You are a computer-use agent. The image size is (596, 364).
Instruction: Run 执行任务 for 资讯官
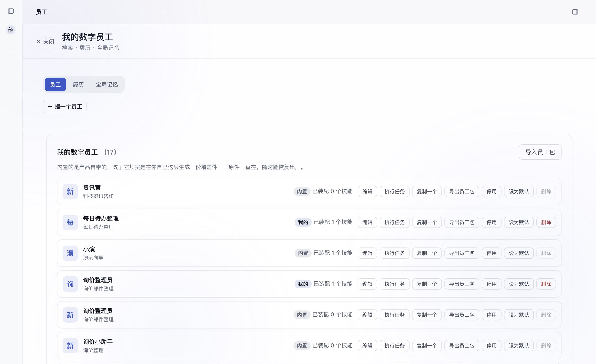click(394, 192)
